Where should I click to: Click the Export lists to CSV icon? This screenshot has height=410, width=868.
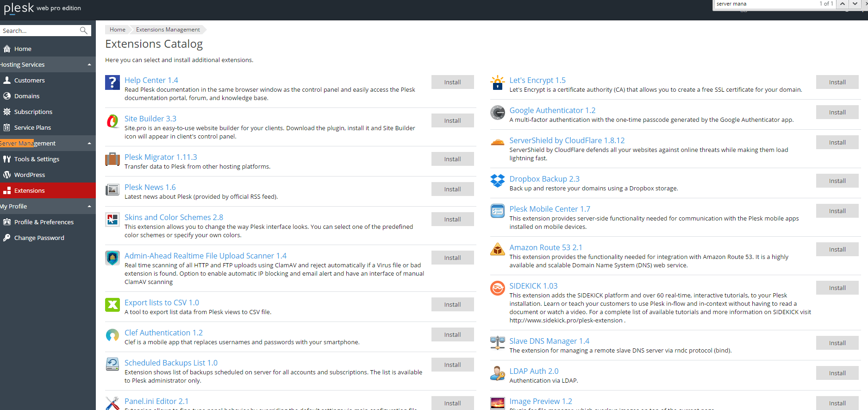point(112,305)
